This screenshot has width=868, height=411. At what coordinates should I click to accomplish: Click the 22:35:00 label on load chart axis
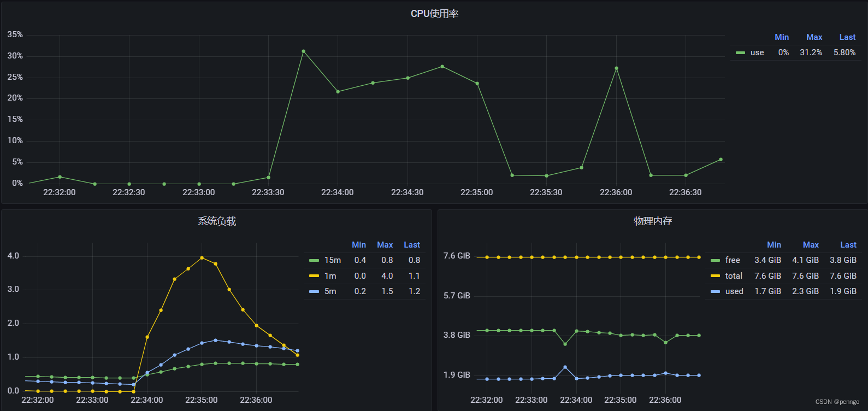point(202,400)
